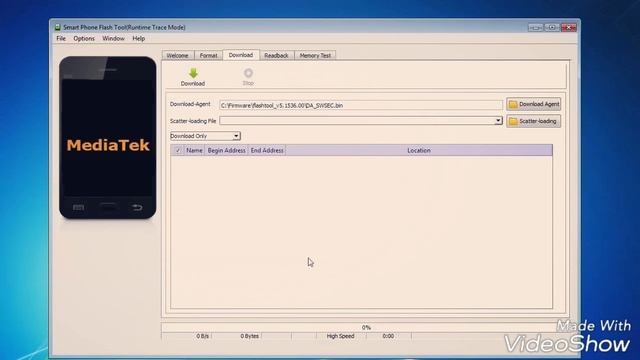The width and height of the screenshot is (640, 360).
Task: Switch to the Memory Test tab
Action: click(x=315, y=56)
